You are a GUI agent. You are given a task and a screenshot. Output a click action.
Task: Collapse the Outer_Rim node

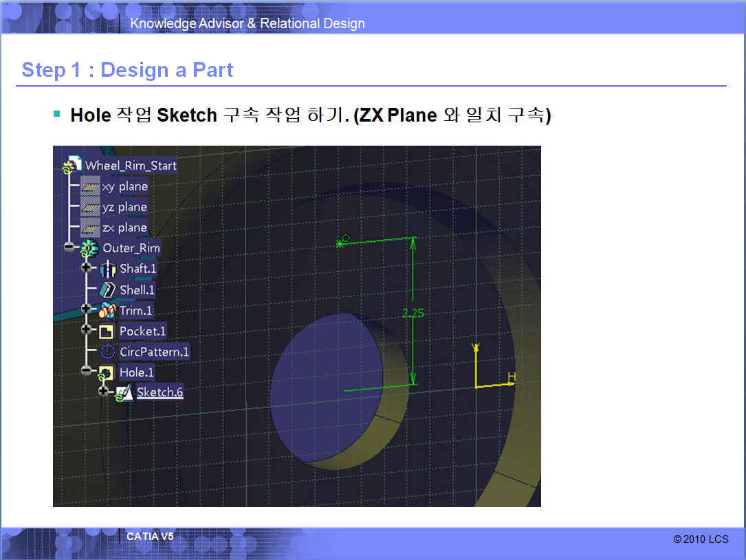click(69, 247)
